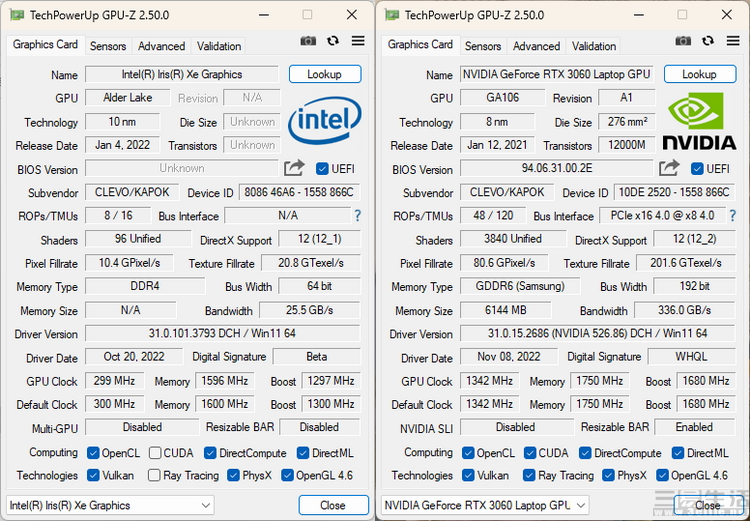
Task: Click the BIOS share icon in NVIDIA window
Action: [x=669, y=168]
